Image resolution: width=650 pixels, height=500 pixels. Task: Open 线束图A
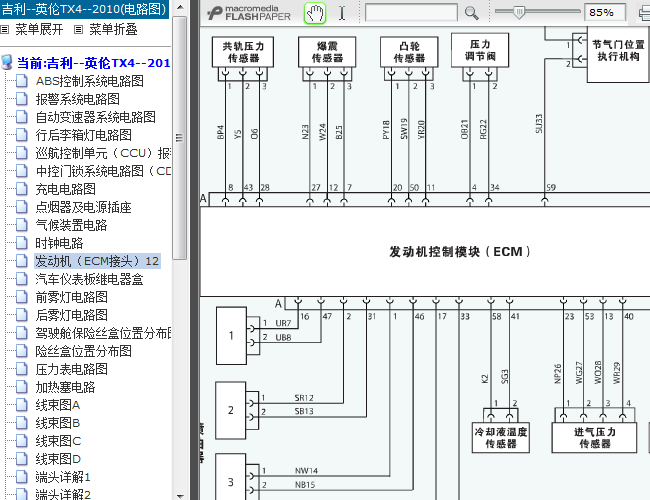58,405
